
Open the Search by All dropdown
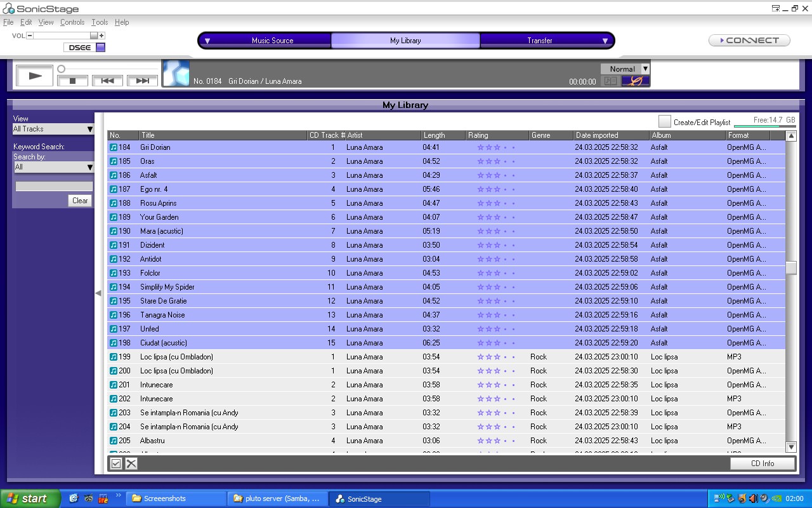tap(54, 167)
